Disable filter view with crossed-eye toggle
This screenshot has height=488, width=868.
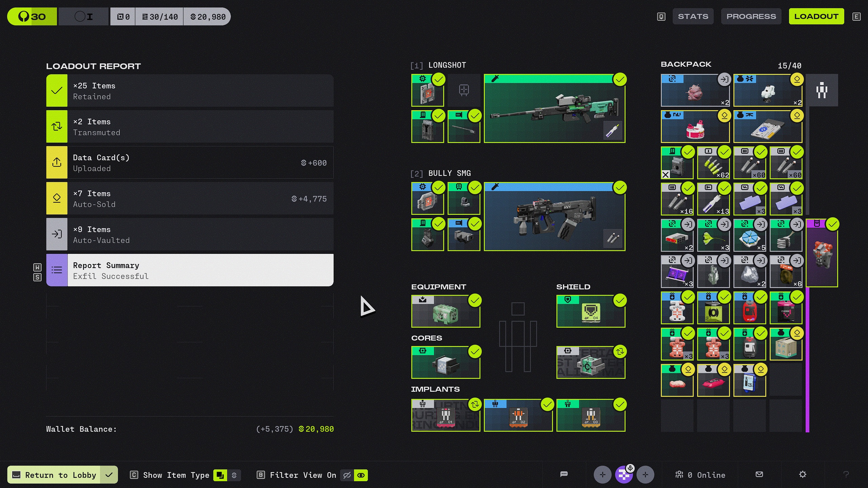347,475
